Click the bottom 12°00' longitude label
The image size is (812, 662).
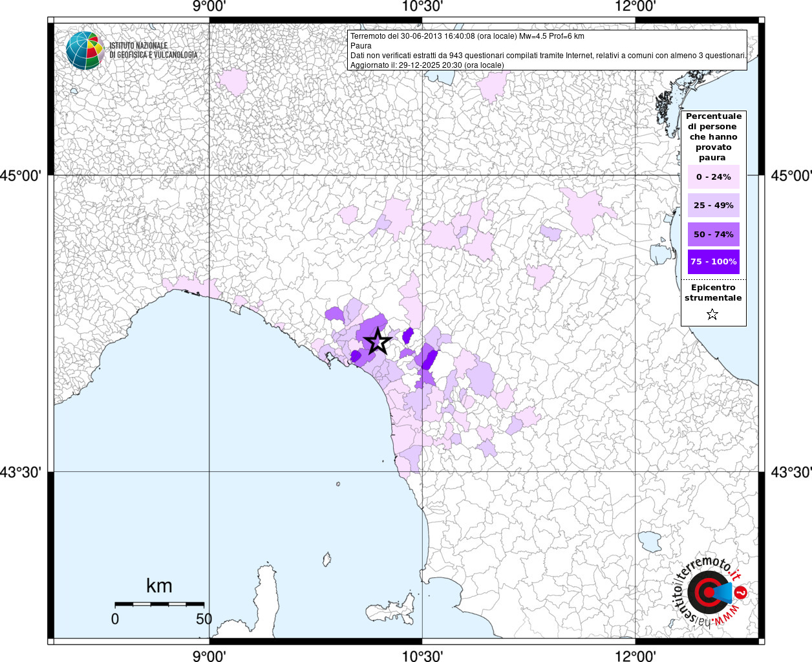[636, 656]
